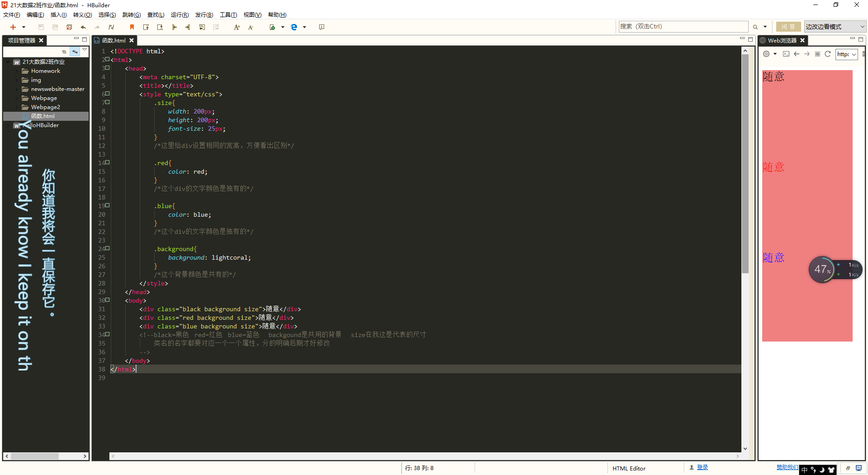This screenshot has height=475, width=868.
Task: Close the 函数.html editor tab
Action: pos(132,40)
